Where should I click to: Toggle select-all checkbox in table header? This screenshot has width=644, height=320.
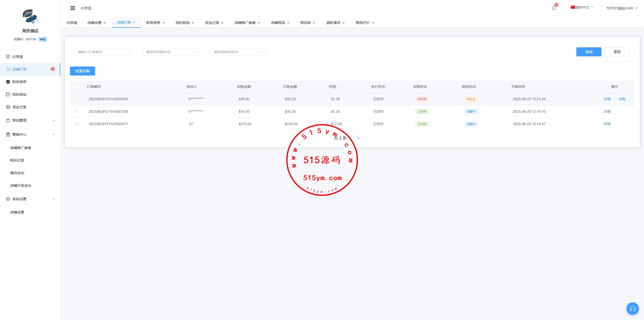[77, 87]
